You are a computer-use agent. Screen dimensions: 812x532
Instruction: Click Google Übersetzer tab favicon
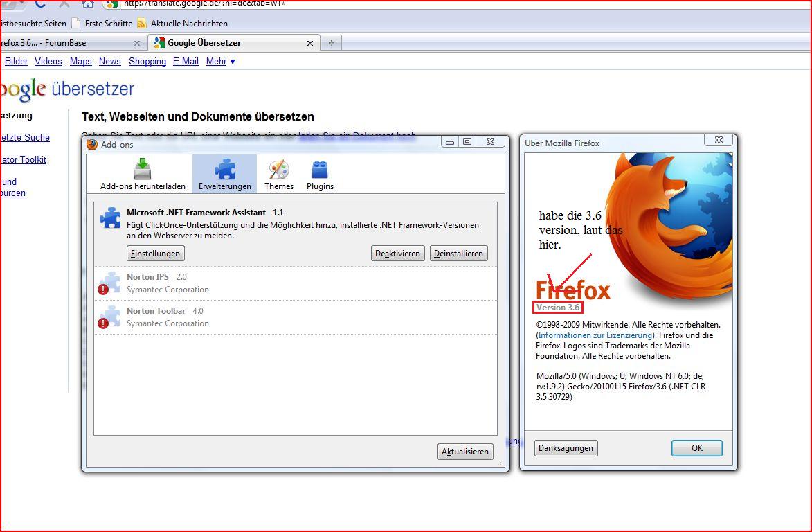point(159,42)
